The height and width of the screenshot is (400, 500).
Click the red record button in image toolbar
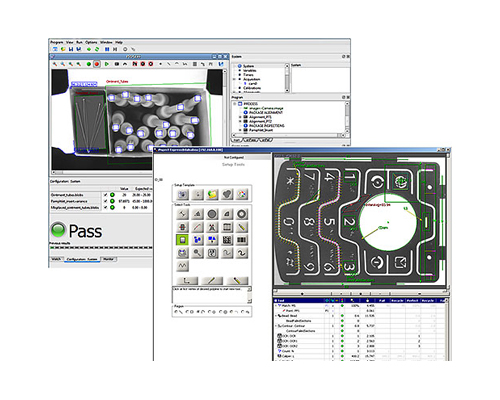click(97, 64)
